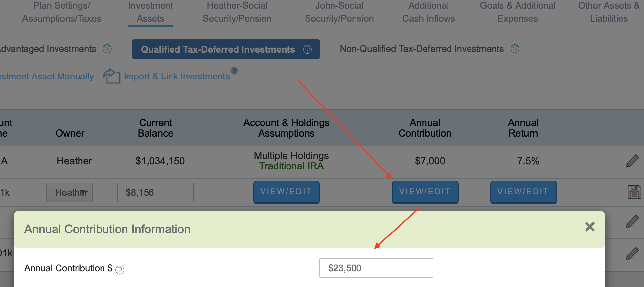Click View/Edit under Annual Return

coord(523,192)
